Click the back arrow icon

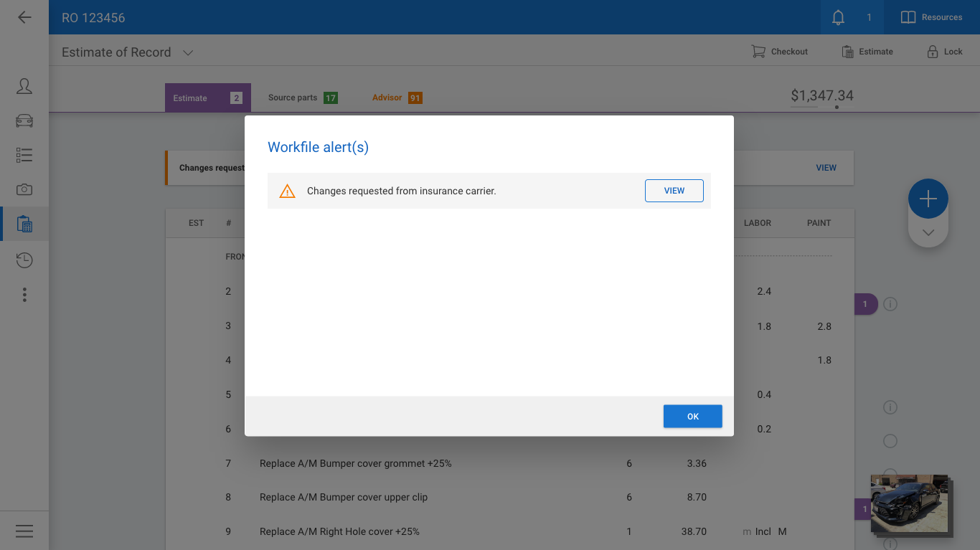coord(24,17)
